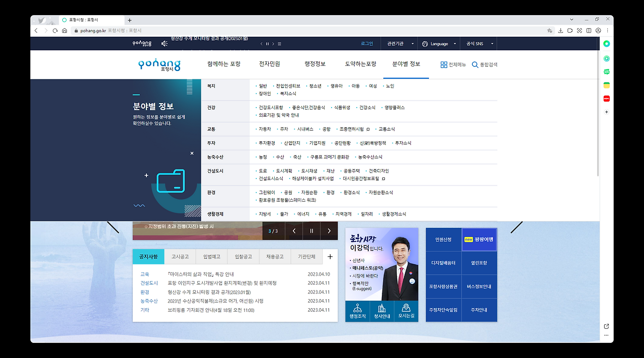
Task: Open the 전자민원 menu
Action: tap(270, 64)
